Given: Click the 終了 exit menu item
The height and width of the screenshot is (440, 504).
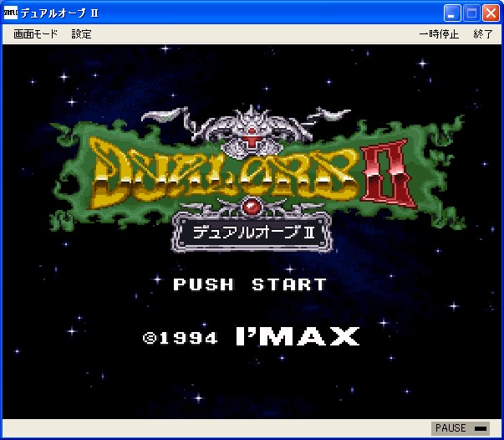Looking at the screenshot, I should (483, 33).
